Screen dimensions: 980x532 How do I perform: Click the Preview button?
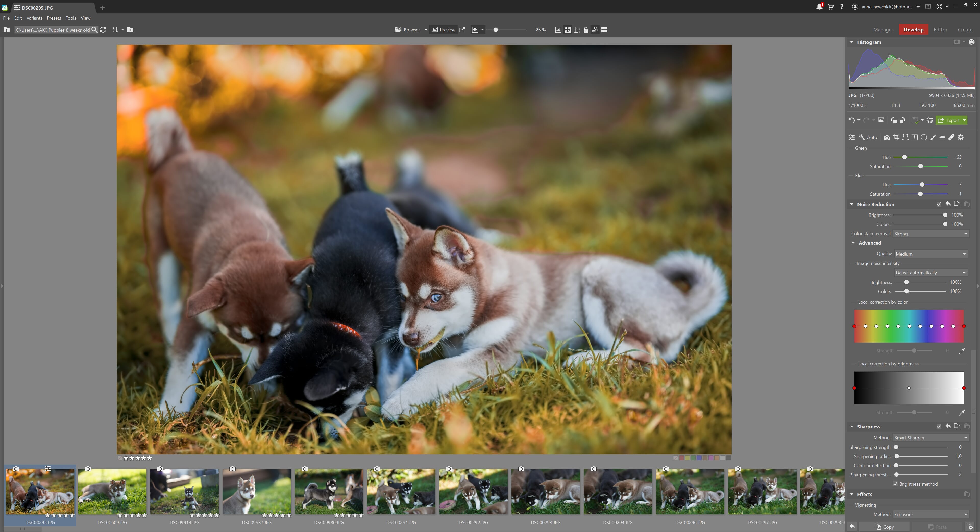click(x=443, y=30)
